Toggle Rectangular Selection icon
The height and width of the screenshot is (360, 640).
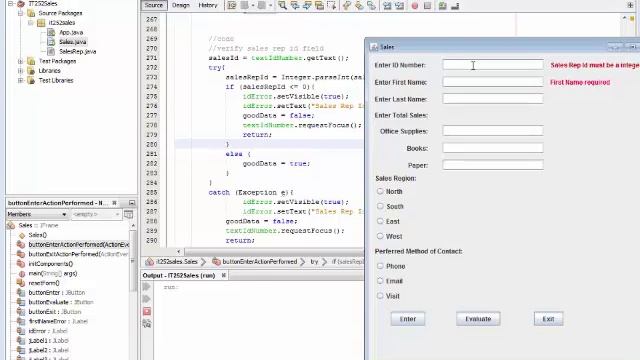click(331, 5)
